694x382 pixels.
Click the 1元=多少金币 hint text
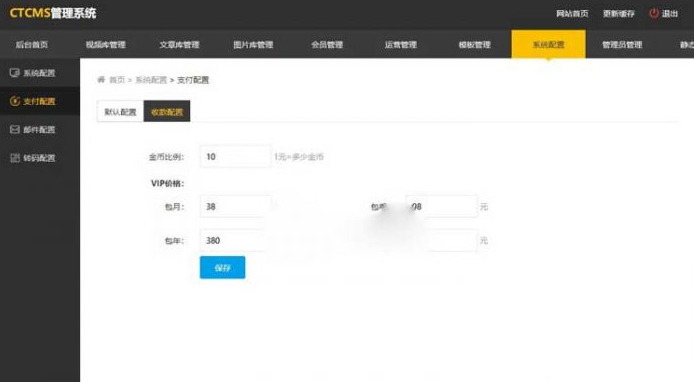click(299, 157)
